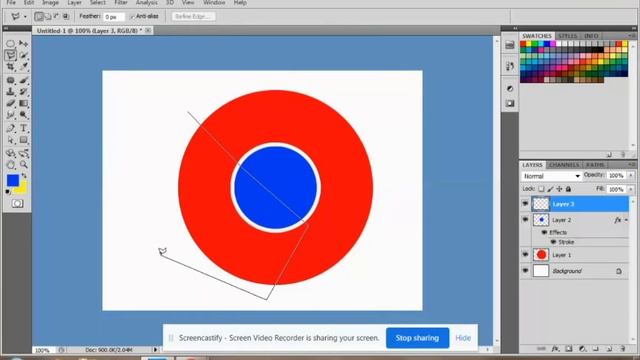Open the Filter menu
This screenshot has width=640, height=360.
(121, 3)
